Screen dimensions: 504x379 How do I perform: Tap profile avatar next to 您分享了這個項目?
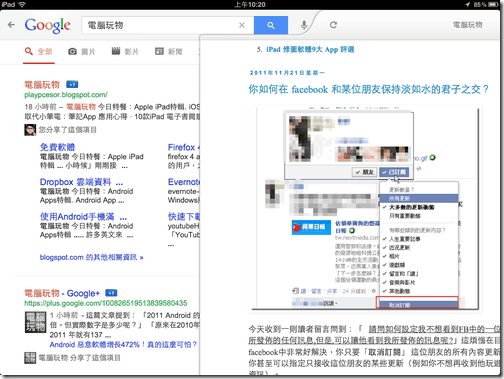pos(30,130)
